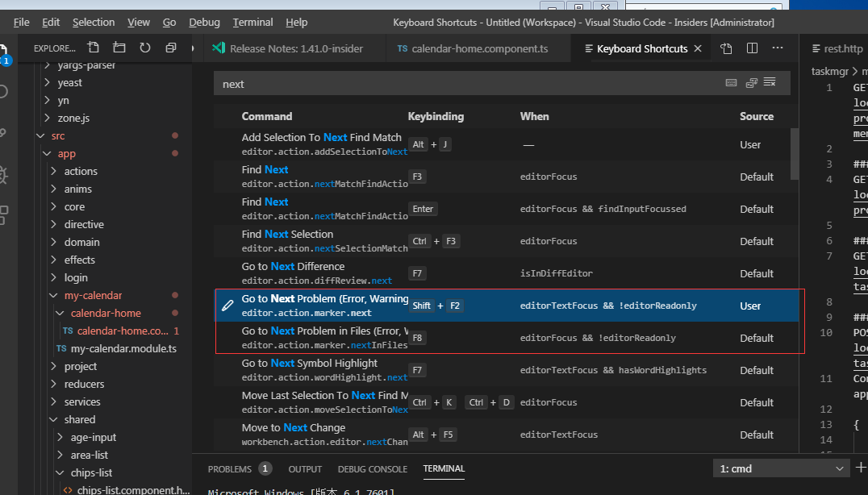Screen dimensions: 868x495
Task: Show the Debug Console panel tab
Action: pos(373,469)
